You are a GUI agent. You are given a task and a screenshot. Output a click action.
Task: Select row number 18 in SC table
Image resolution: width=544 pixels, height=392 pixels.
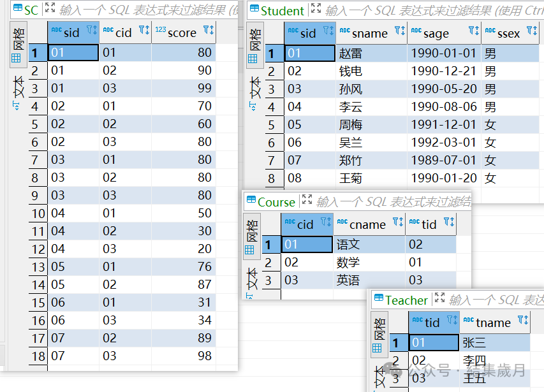pos(38,356)
